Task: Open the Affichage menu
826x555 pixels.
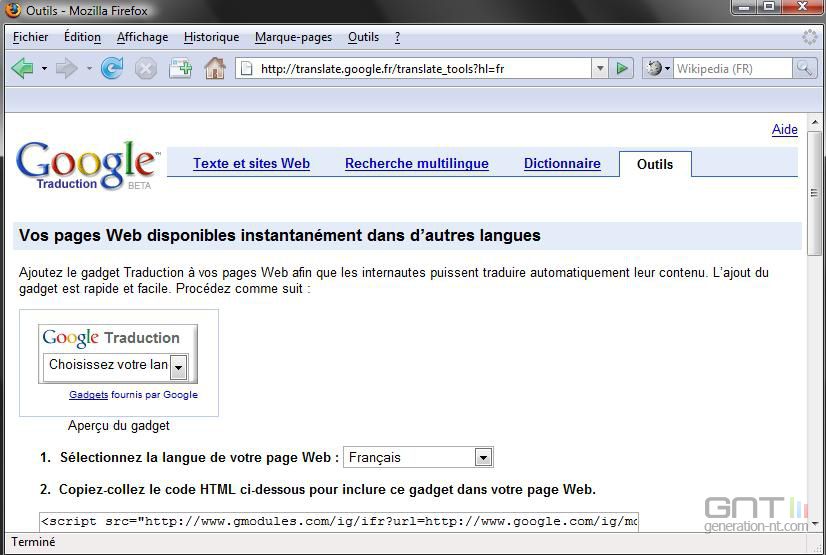Action: (142, 37)
